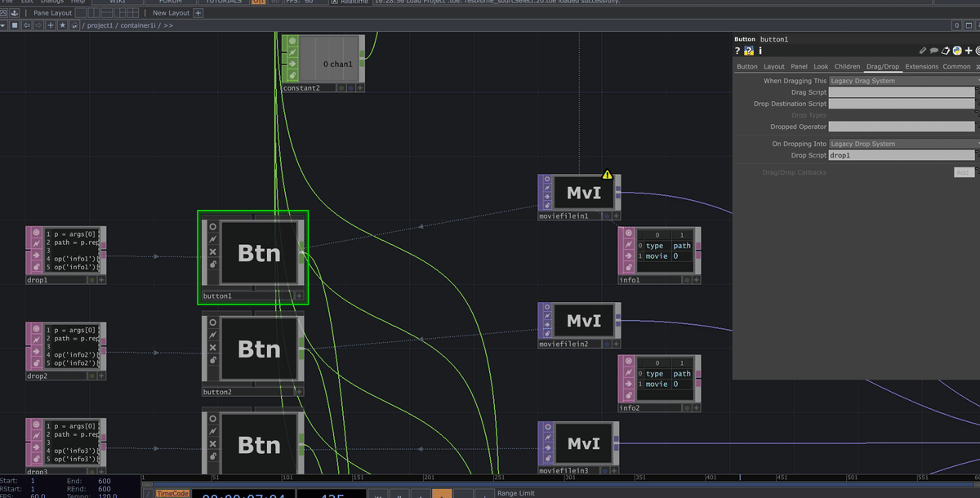This screenshot has width=980, height=498.
Task: Click the comment bubble icon near the Python icon
Action: point(933,51)
